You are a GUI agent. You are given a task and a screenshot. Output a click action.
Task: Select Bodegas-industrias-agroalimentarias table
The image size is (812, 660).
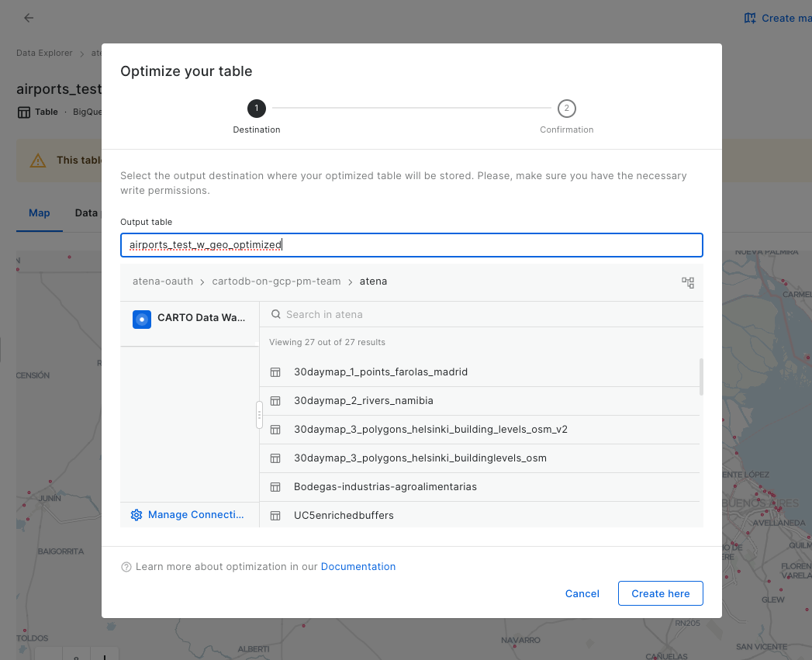pyautogui.click(x=385, y=487)
